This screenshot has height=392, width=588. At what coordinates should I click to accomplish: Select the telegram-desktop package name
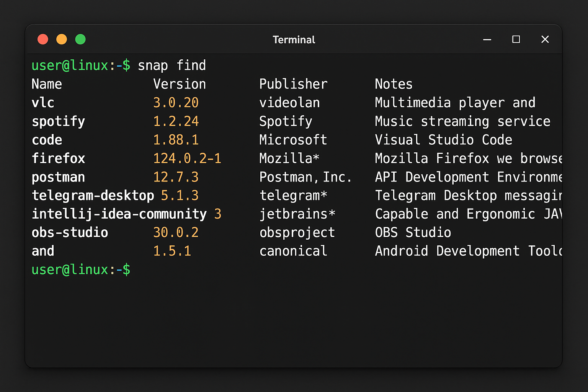pos(93,195)
